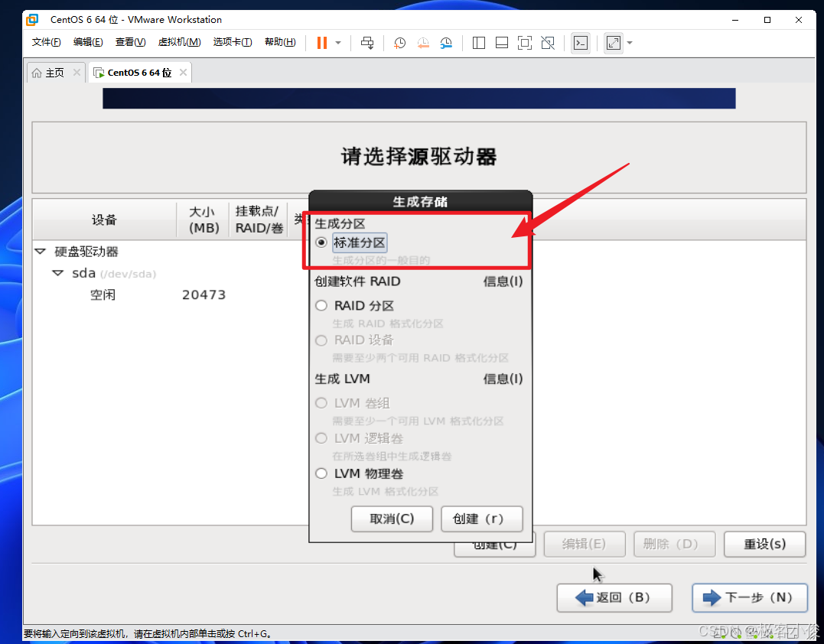Screen dimensions: 824x644
Task: Click the 设备 column header
Action: 104,220
